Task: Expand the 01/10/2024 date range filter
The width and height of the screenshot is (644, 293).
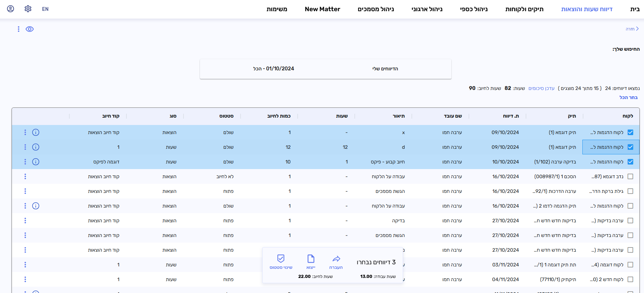Action: click(273, 69)
